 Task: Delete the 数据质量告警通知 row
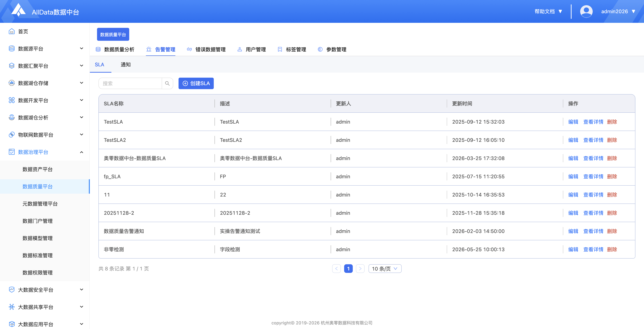[x=612, y=231]
